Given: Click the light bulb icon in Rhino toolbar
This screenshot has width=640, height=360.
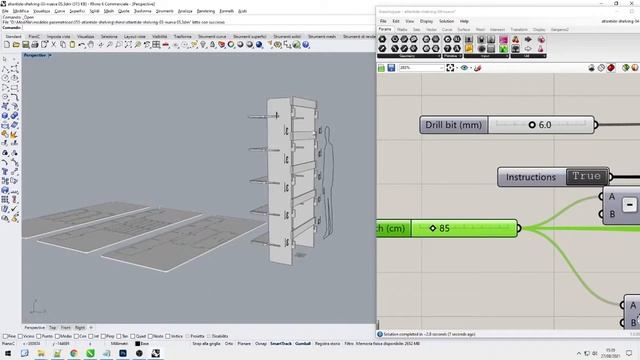Looking at the screenshot, I should [203, 45].
